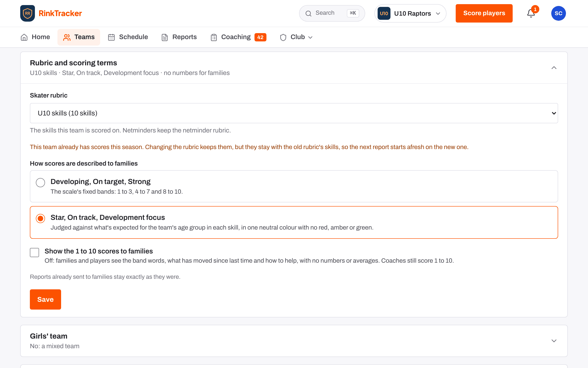Viewport: 588px width, 368px height.
Task: Click the ⌘K shortcut hint
Action: 353,13
